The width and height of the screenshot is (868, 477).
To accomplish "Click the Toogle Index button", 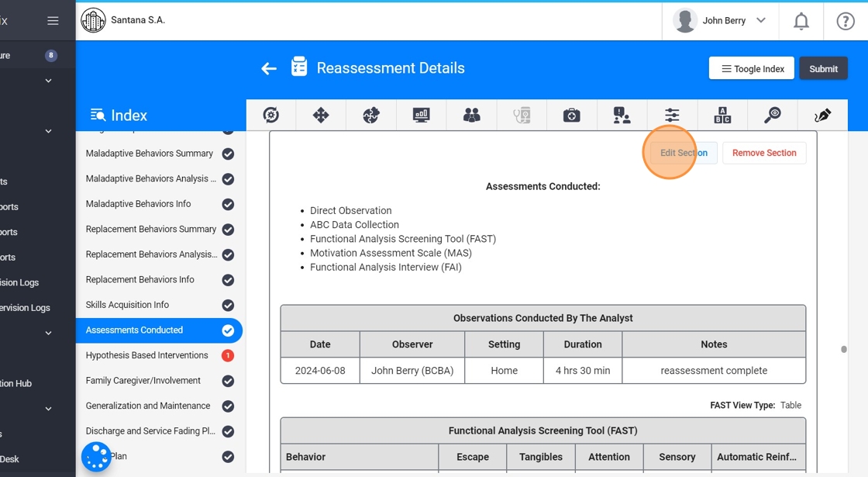I will pos(752,69).
